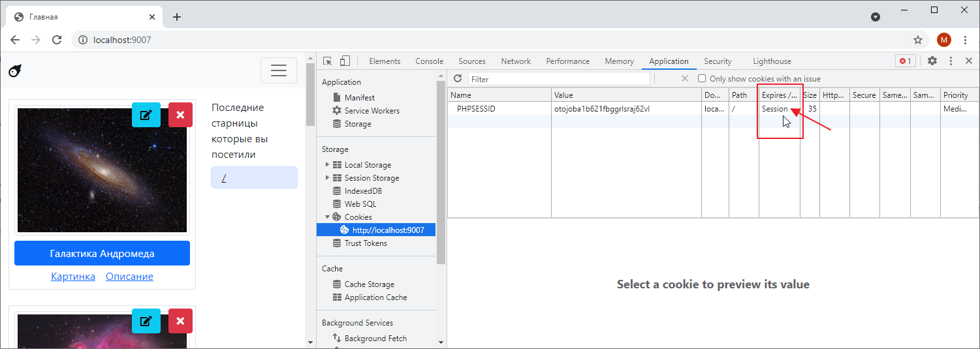
Task: Click the red delete icon on Andromeda card
Action: click(x=180, y=115)
